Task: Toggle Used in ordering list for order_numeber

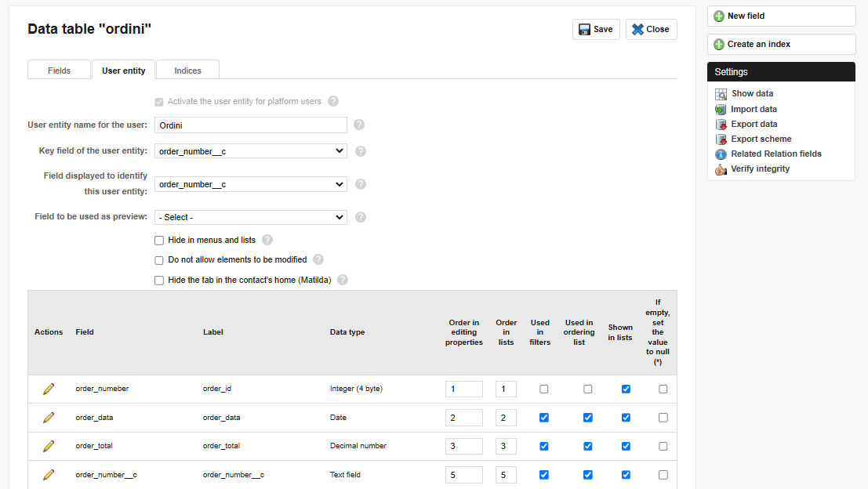Action: tap(588, 389)
